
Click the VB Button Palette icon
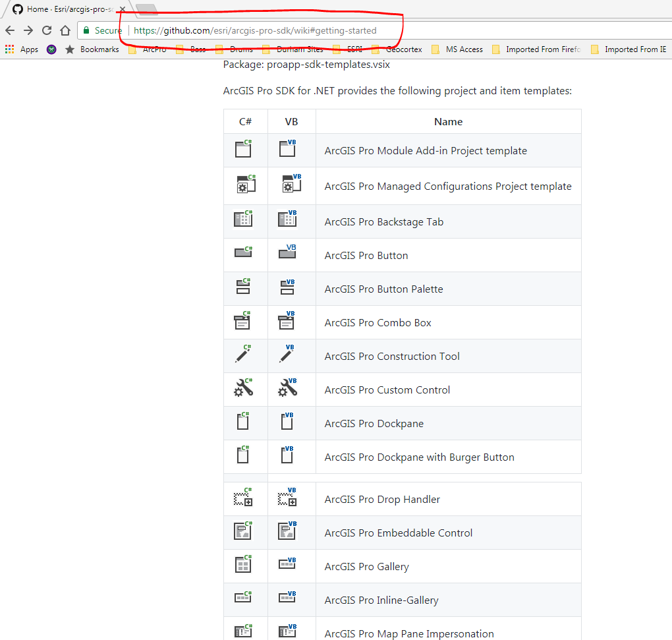tap(287, 287)
